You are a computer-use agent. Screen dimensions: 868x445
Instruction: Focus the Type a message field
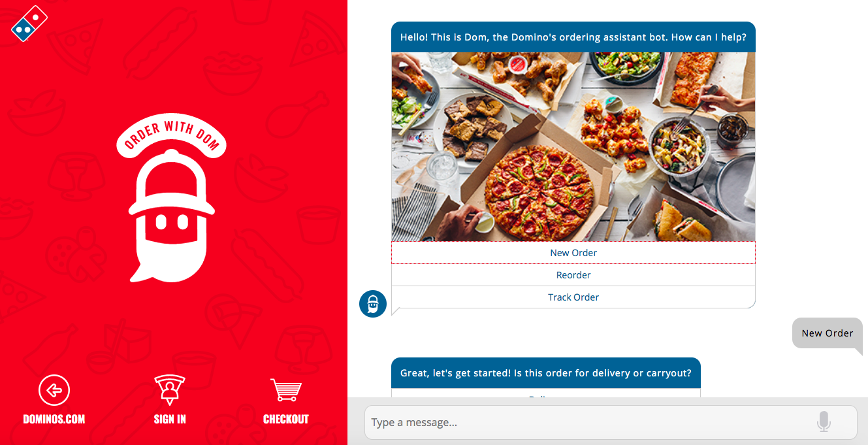tap(588, 422)
